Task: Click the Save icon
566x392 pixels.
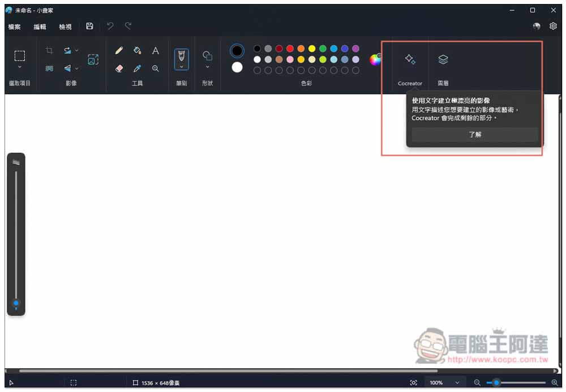Action: coord(89,26)
